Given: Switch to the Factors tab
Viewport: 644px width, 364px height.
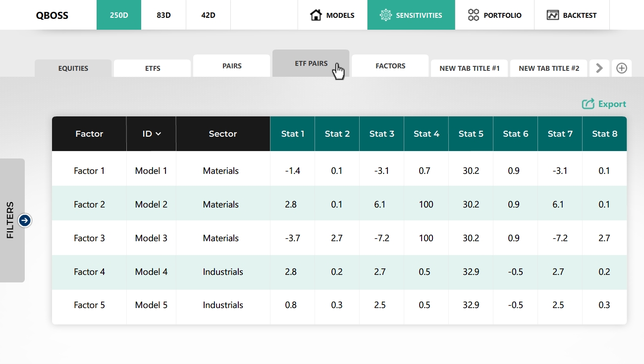Looking at the screenshot, I should coord(390,66).
